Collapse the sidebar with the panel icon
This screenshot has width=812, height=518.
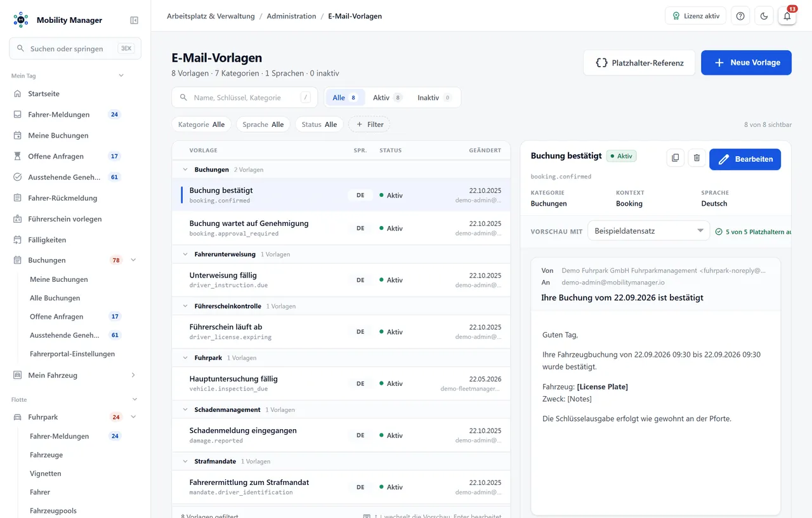pyautogui.click(x=134, y=20)
